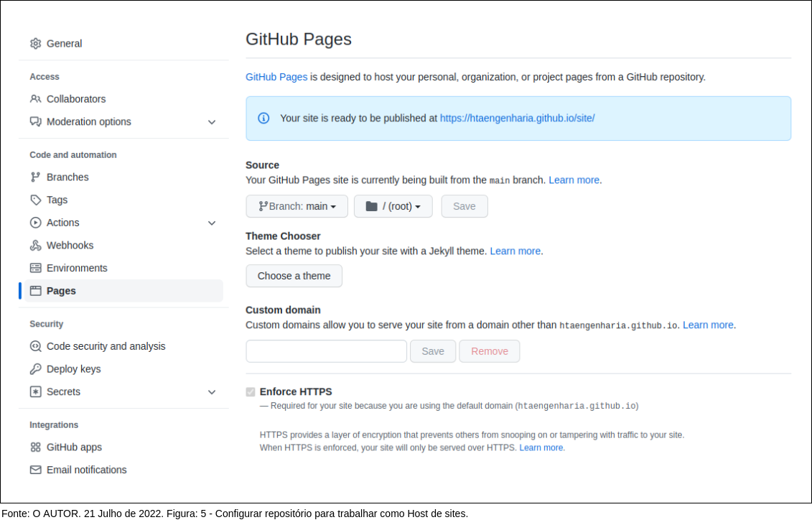Click the GitHub Pages link in description
This screenshot has height=525, width=812.
tap(276, 78)
